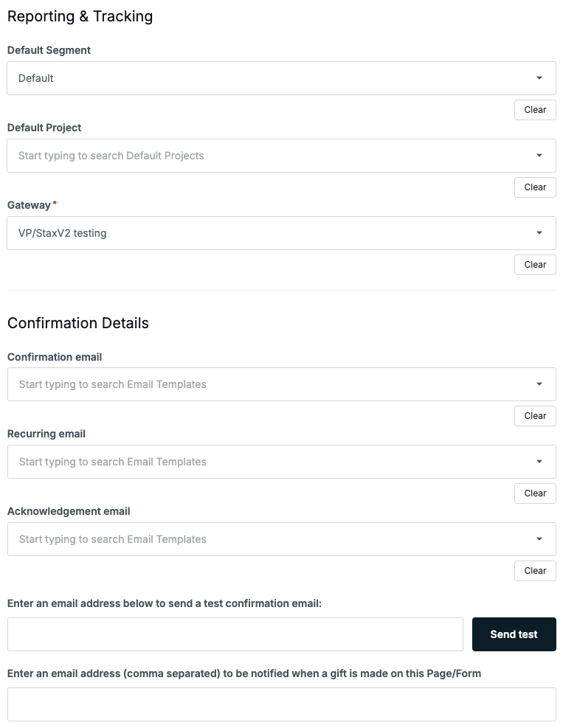Image resolution: width=563 pixels, height=728 pixels.
Task: Open the Default Project dropdown arrow
Action: point(539,156)
